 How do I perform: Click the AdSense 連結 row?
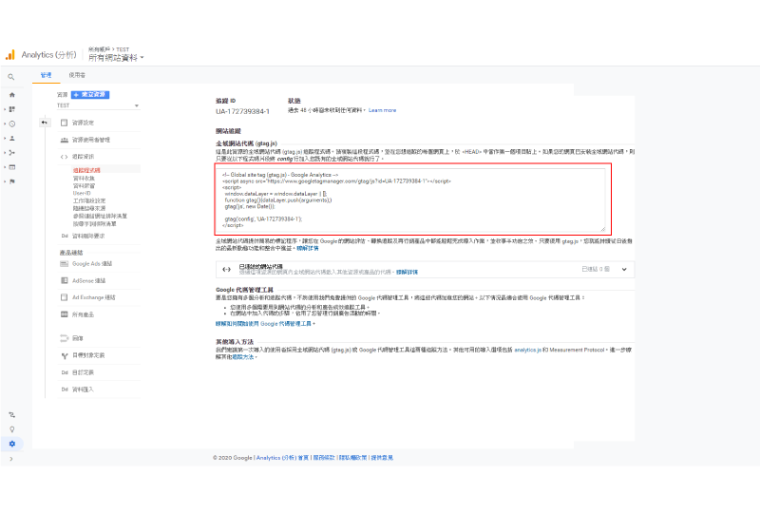point(99,280)
